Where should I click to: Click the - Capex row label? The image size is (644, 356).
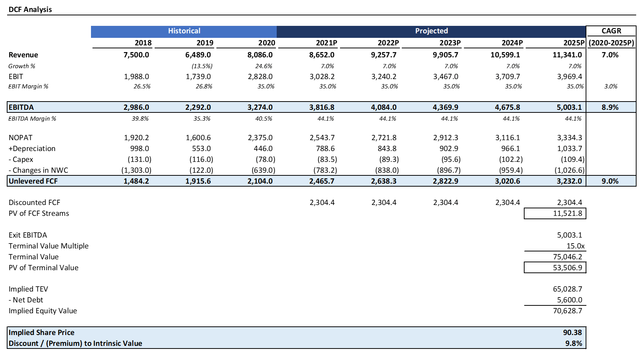21,159
